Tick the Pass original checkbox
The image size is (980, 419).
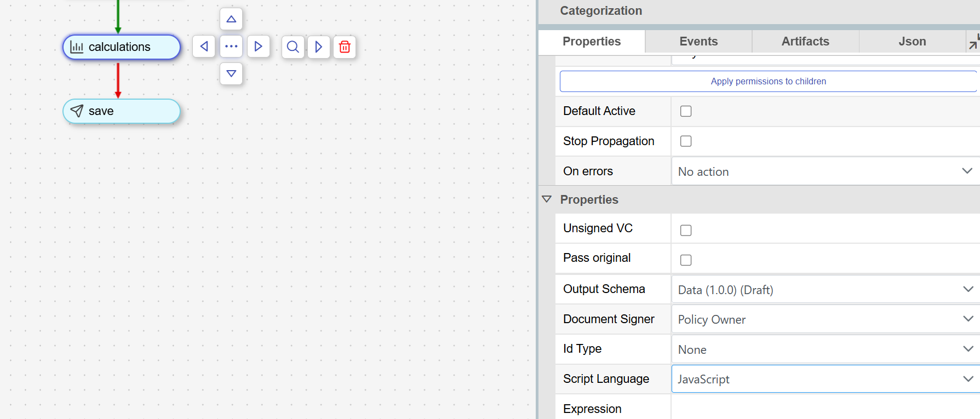tap(686, 260)
